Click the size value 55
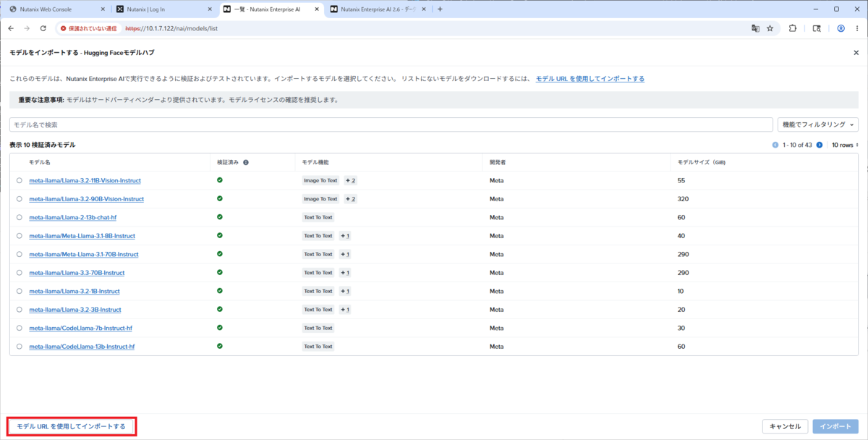 pyautogui.click(x=681, y=180)
